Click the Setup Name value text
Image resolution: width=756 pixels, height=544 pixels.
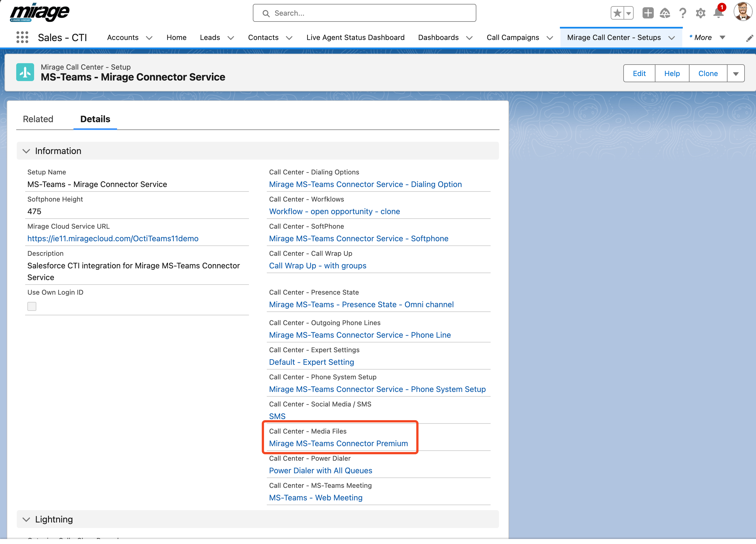(97, 184)
